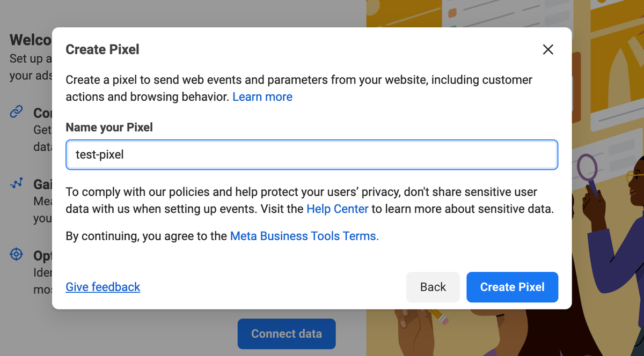Viewport: 644px width, 356px height.
Task: Click the pixel name text field
Action: [311, 155]
